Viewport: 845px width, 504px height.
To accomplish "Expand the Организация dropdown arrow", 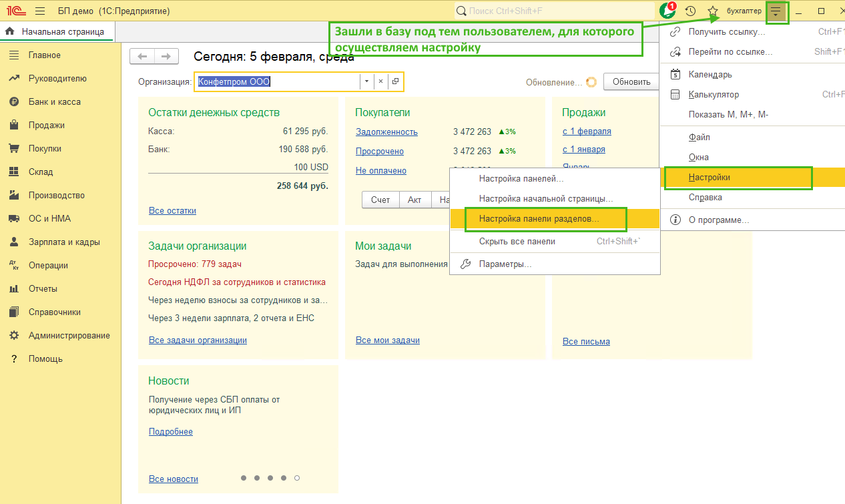I will [x=366, y=81].
